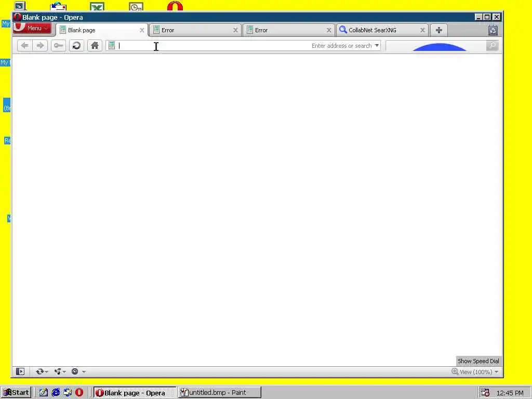Click inside the toolbar search field
This screenshot has height=399, width=532.
pos(436,46)
